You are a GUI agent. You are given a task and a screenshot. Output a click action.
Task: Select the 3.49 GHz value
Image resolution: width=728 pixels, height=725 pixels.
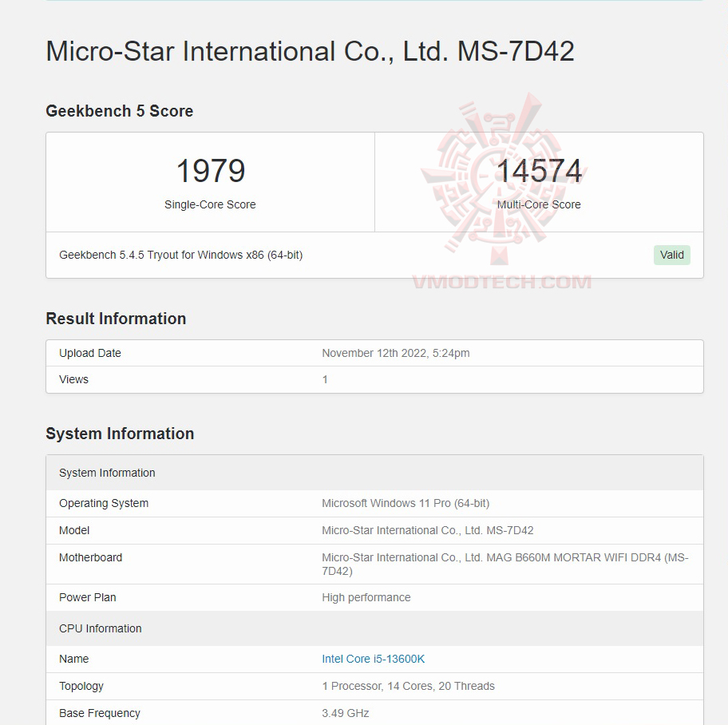pyautogui.click(x=346, y=713)
